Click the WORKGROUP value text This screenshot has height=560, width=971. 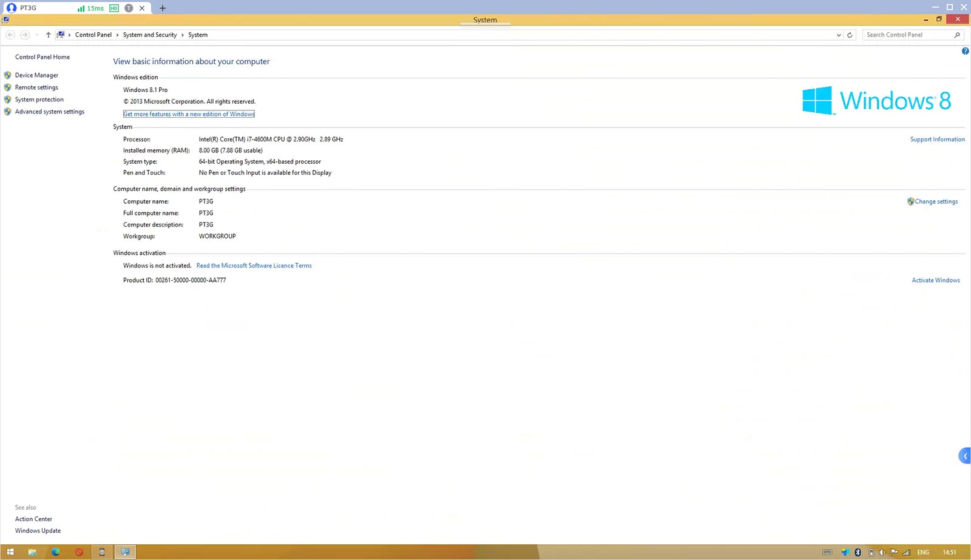point(217,237)
